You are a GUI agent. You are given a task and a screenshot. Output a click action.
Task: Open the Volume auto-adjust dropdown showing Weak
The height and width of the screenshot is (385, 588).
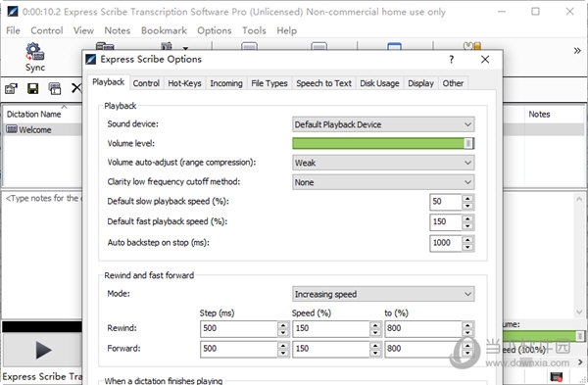pos(383,163)
